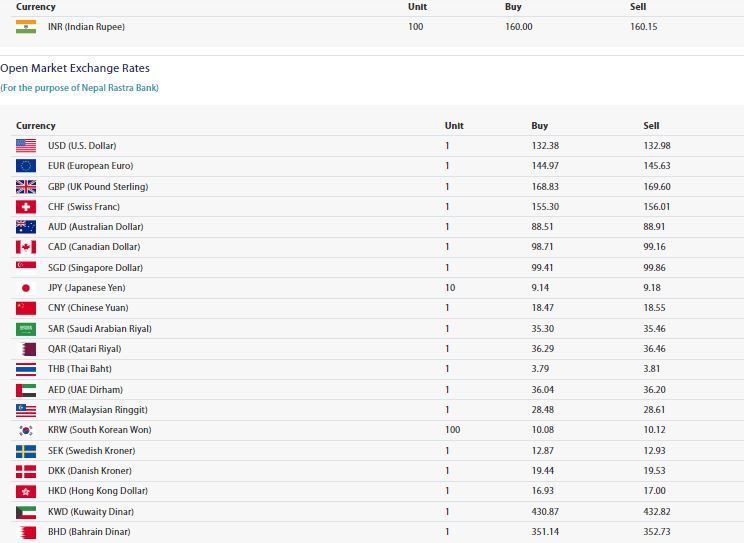Select the Swedish flag icon
744x543 pixels.
click(x=26, y=451)
